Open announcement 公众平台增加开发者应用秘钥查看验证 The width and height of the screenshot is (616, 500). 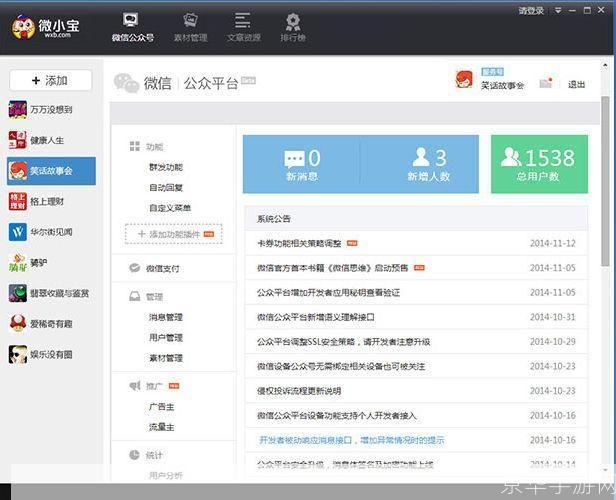point(328,293)
